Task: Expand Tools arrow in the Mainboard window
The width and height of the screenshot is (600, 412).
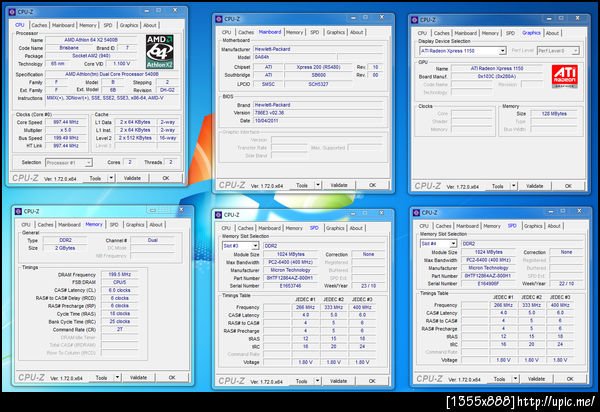Action: click(x=318, y=185)
